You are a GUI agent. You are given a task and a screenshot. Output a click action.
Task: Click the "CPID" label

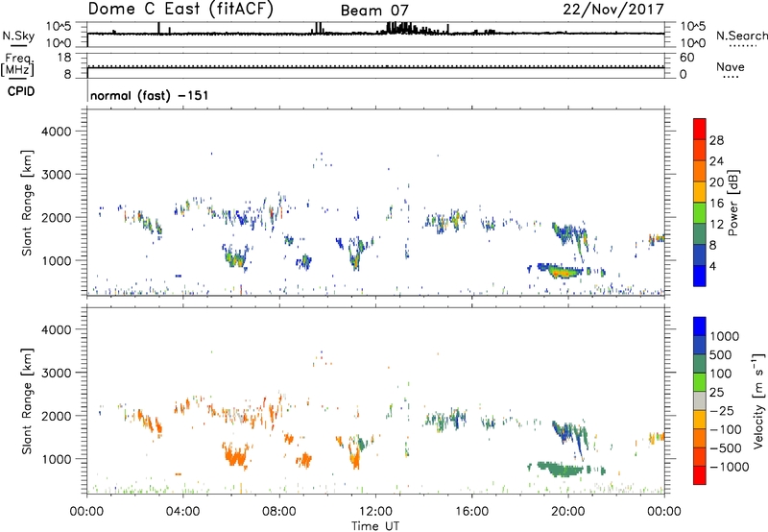21,91
